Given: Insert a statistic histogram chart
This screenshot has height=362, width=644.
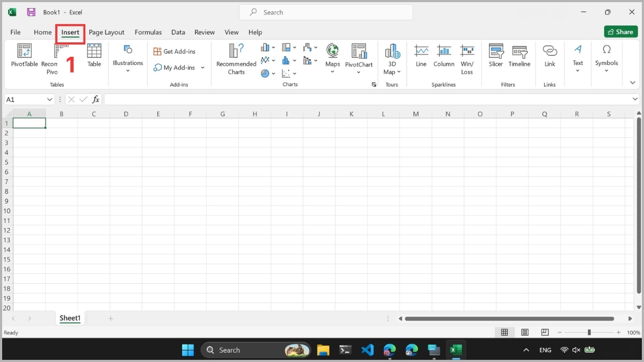Looking at the screenshot, I should [x=289, y=61].
